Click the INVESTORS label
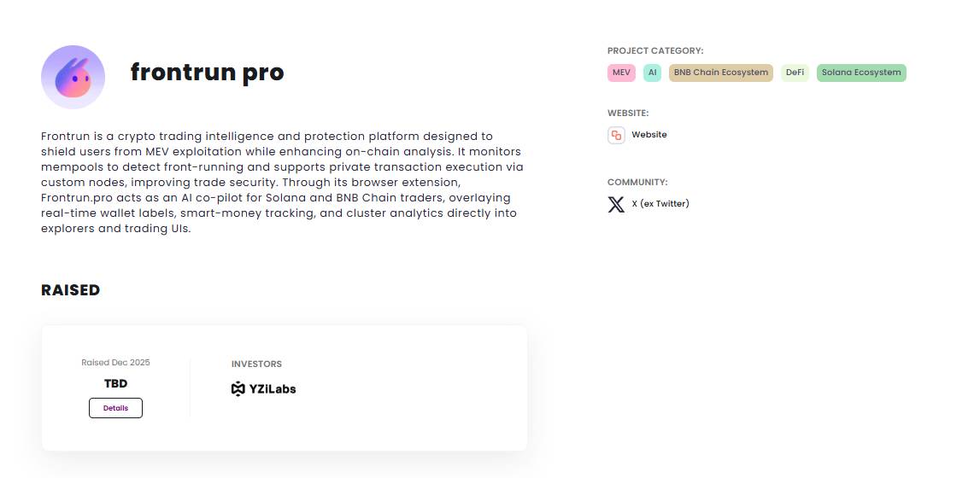Viewport: 980px width, 478px height. [x=256, y=364]
